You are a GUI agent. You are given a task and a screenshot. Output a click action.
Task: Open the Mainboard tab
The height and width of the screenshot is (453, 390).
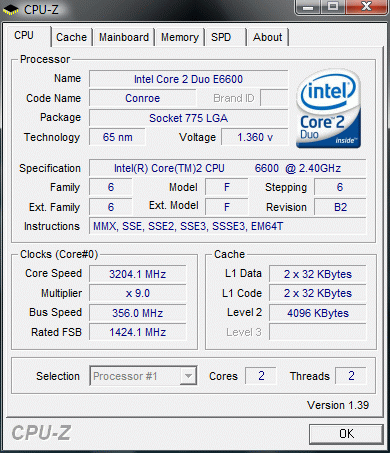[124, 37]
